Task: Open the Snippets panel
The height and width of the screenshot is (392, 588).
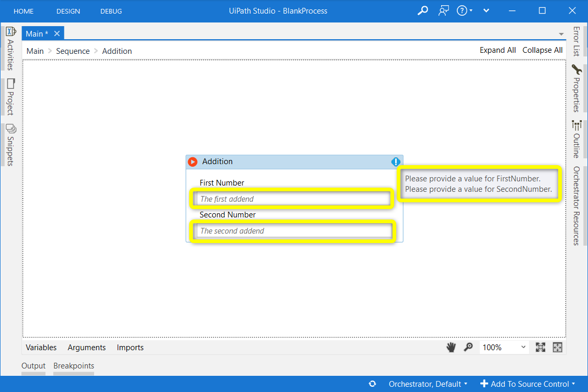Action: tap(11, 144)
